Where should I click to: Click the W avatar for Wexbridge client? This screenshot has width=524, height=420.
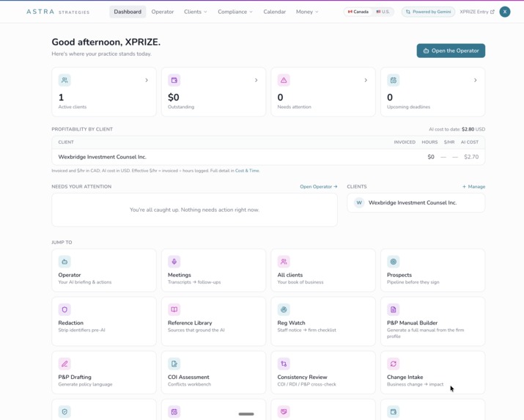point(359,202)
